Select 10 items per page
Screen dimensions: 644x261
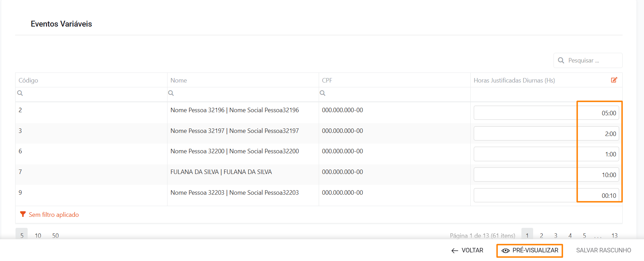tap(38, 235)
